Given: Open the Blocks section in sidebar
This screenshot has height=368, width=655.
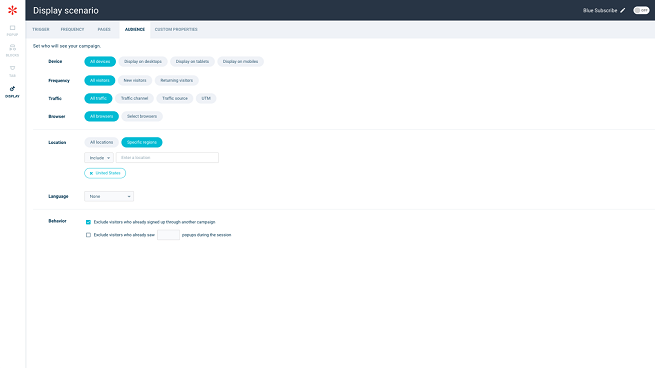Looking at the screenshot, I should click(13, 51).
